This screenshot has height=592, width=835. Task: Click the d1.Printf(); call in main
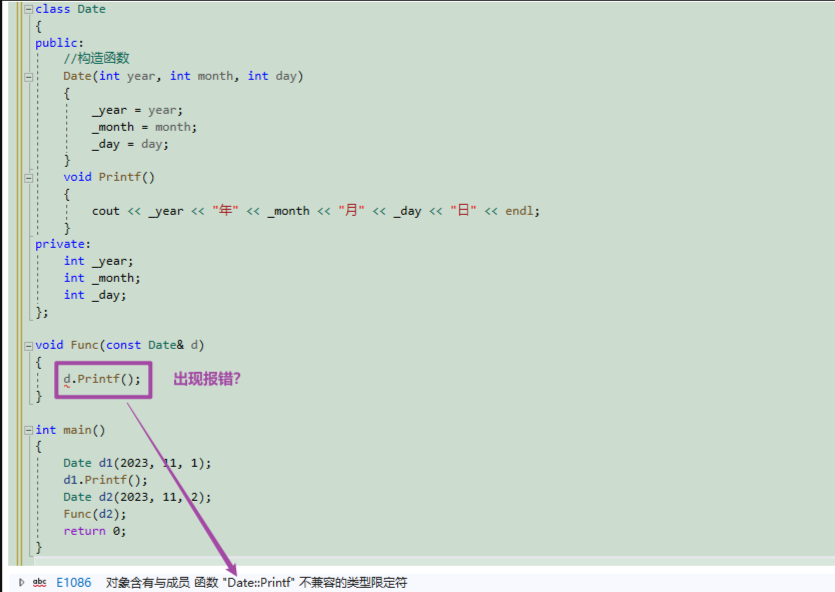(105, 480)
